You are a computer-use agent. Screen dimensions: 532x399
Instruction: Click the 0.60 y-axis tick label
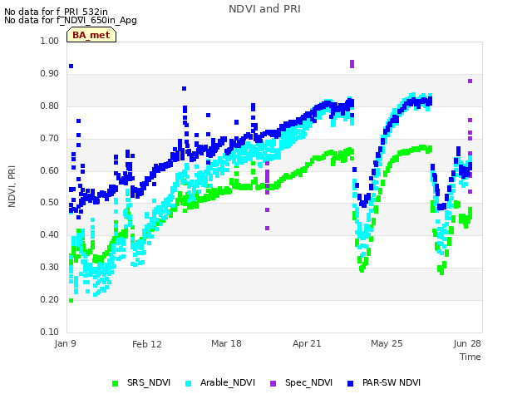coord(50,170)
